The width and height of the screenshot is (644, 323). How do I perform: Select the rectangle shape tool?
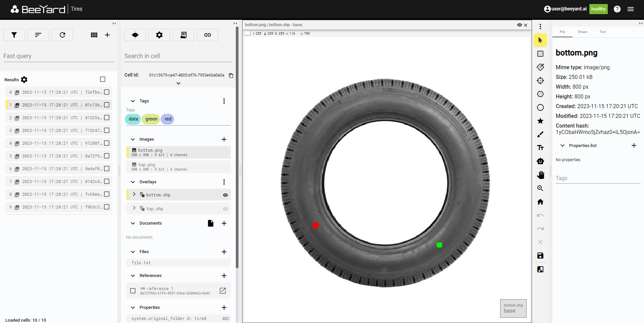(540, 54)
